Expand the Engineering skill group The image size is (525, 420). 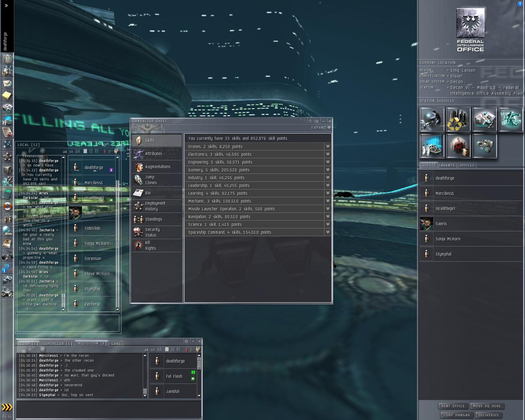tap(328, 162)
